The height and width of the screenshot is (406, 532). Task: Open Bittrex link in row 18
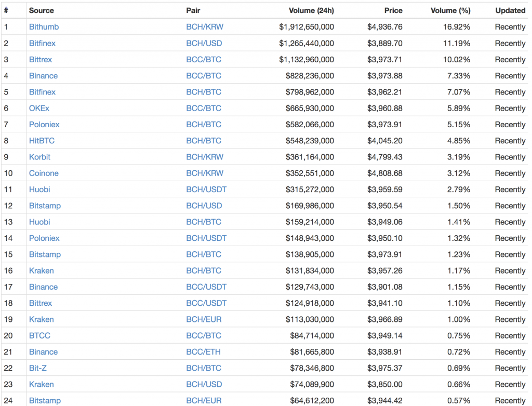pyautogui.click(x=41, y=303)
